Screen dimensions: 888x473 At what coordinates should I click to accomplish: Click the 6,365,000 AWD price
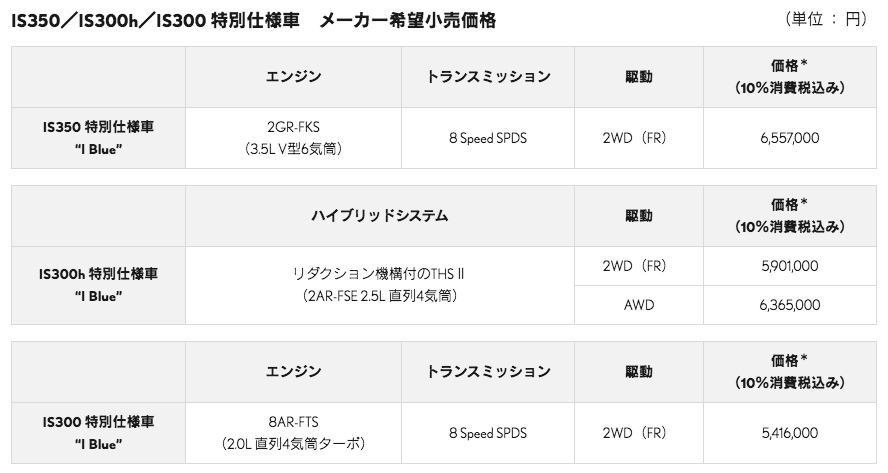tap(789, 304)
